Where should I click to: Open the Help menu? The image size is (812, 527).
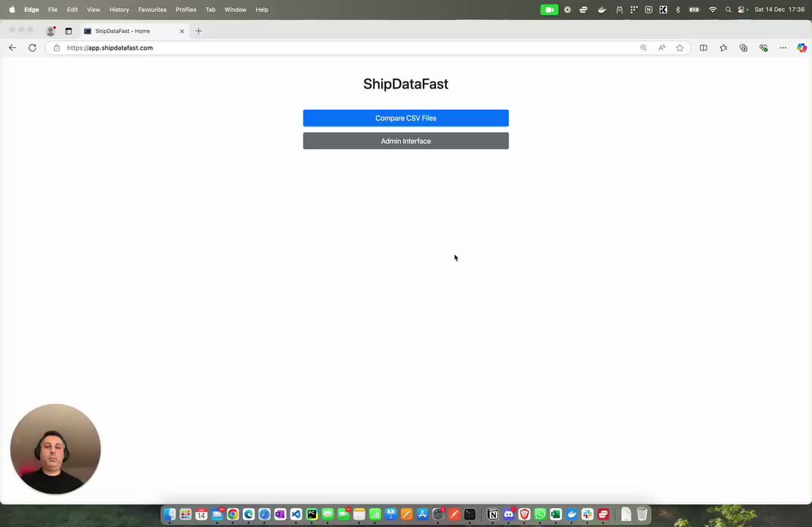click(x=262, y=10)
